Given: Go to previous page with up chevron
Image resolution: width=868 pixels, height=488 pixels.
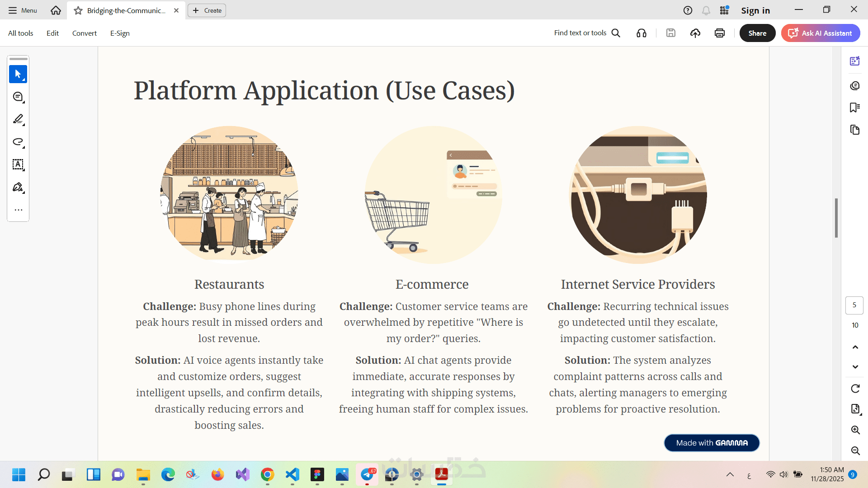Looking at the screenshot, I should (x=855, y=347).
